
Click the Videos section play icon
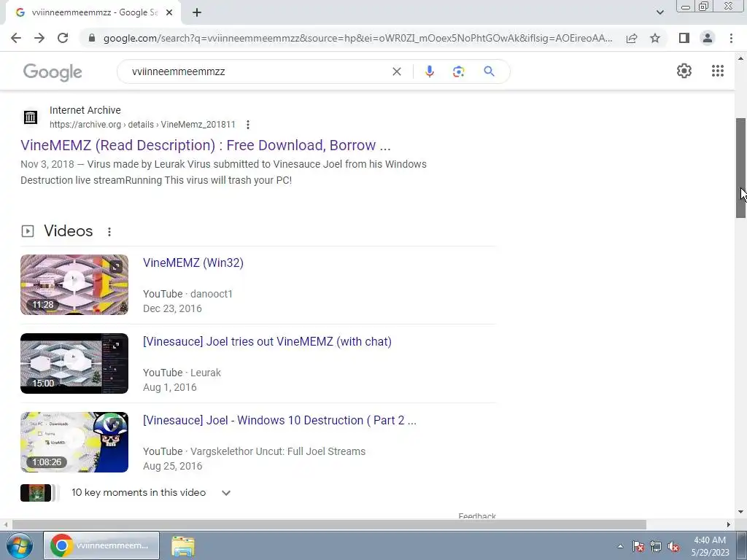point(28,231)
